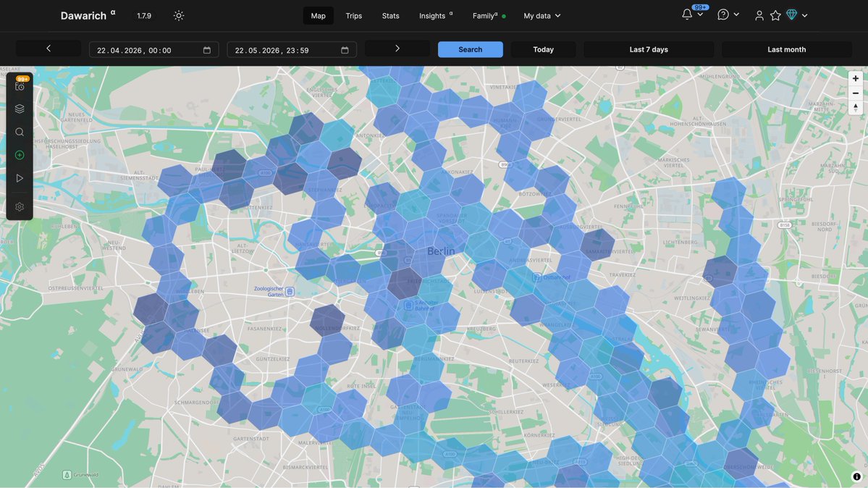Click the Dawarich logo link
The height and width of the screenshot is (488, 868).
[88, 15]
